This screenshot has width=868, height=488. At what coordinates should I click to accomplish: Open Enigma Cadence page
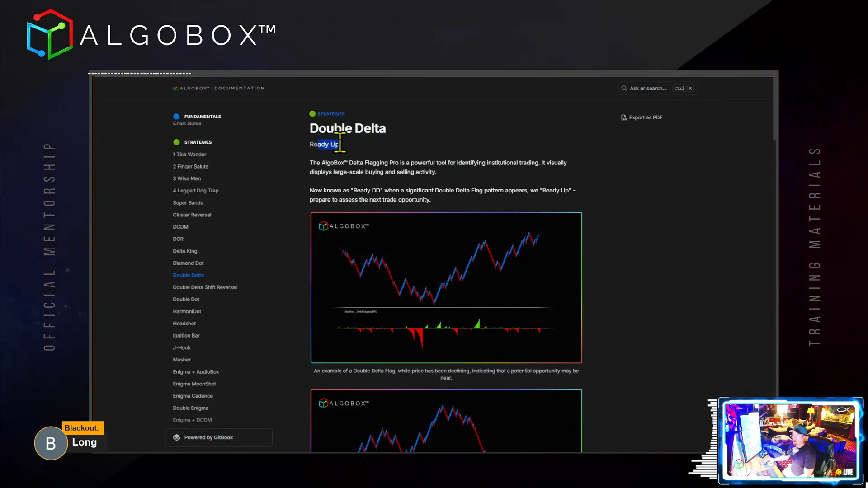(x=193, y=396)
